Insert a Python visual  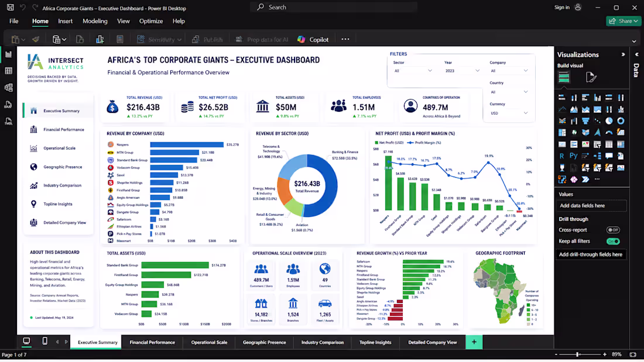click(x=573, y=156)
